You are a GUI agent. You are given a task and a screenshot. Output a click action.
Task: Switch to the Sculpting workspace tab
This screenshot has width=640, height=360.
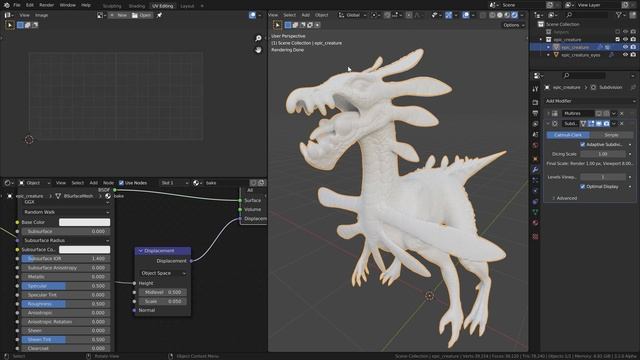[x=112, y=6]
